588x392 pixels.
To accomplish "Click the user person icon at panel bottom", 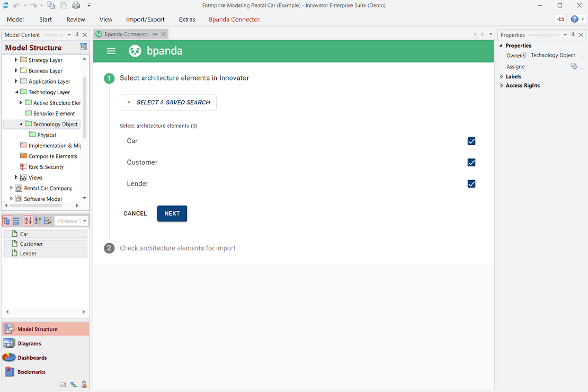I will (x=84, y=385).
